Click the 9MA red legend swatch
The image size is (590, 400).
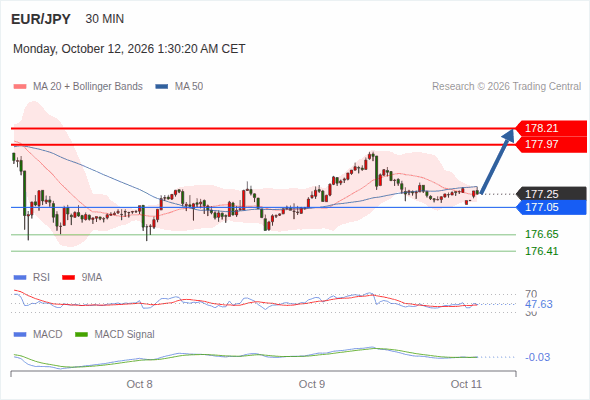[68, 278]
